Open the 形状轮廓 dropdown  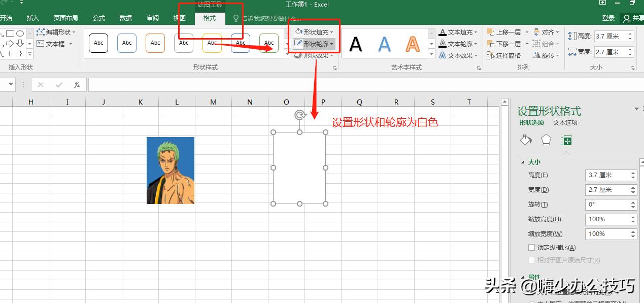(313, 44)
